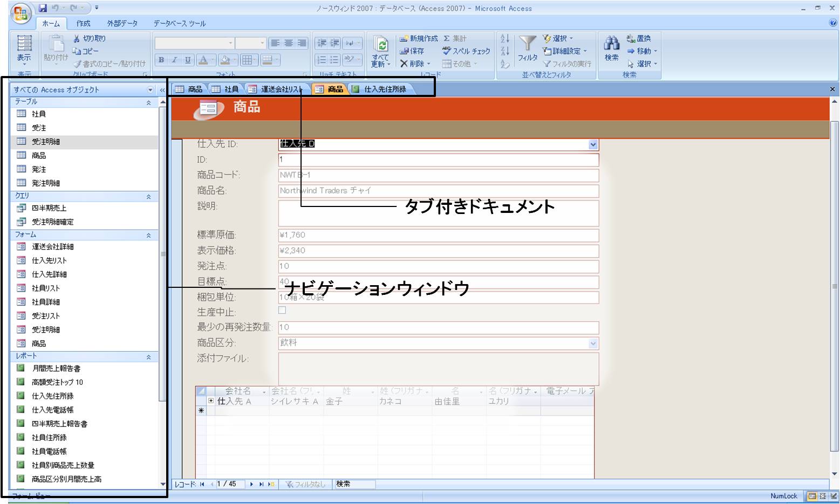Toggle bold formatting button
The image size is (840, 504).
[161, 60]
